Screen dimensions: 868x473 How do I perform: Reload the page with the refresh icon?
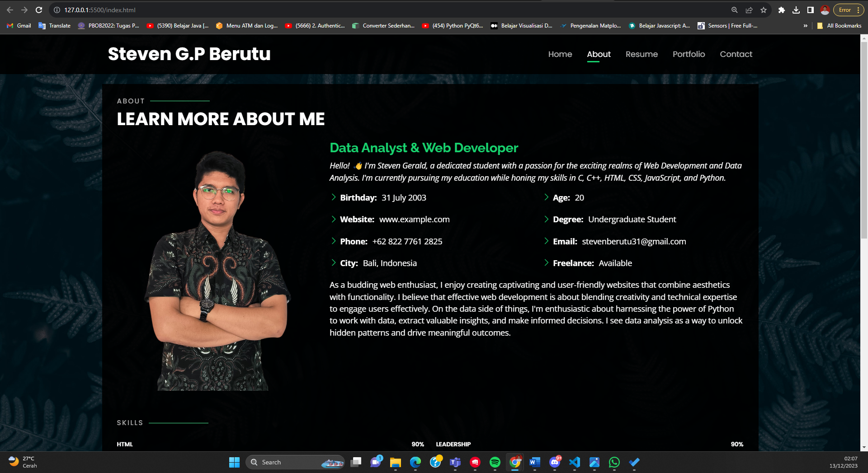coord(39,10)
